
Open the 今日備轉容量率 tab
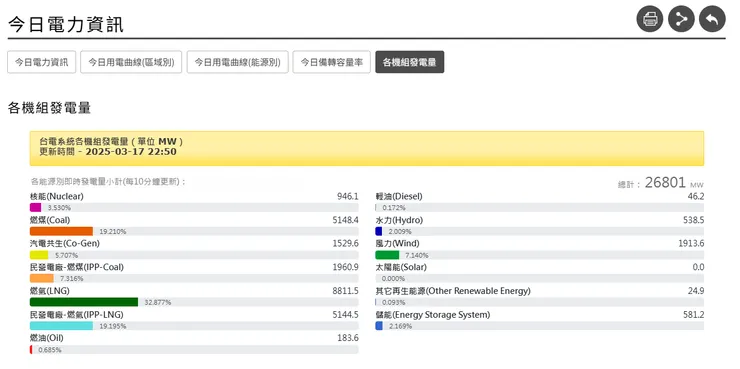[x=331, y=62]
